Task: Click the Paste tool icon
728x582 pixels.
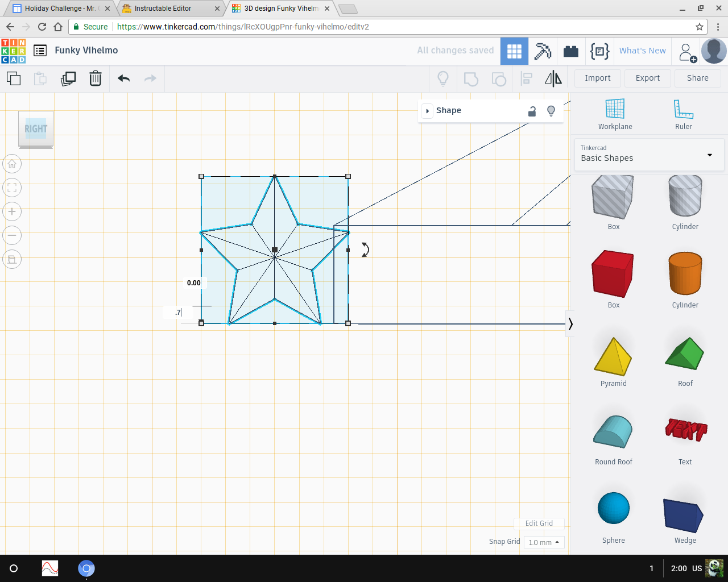Action: (x=40, y=78)
